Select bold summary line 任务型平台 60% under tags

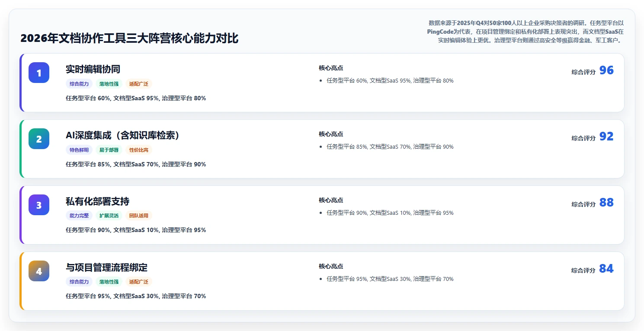136,98
